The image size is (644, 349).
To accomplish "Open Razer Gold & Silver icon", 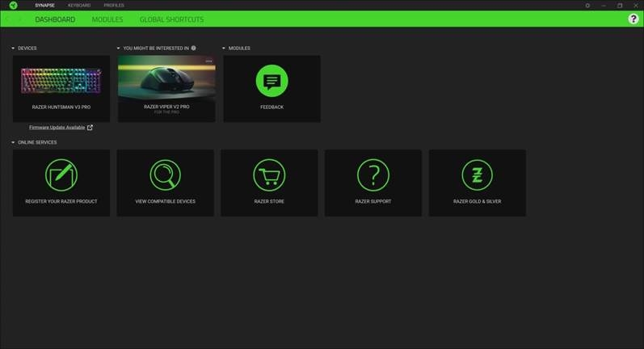I will click(x=477, y=175).
